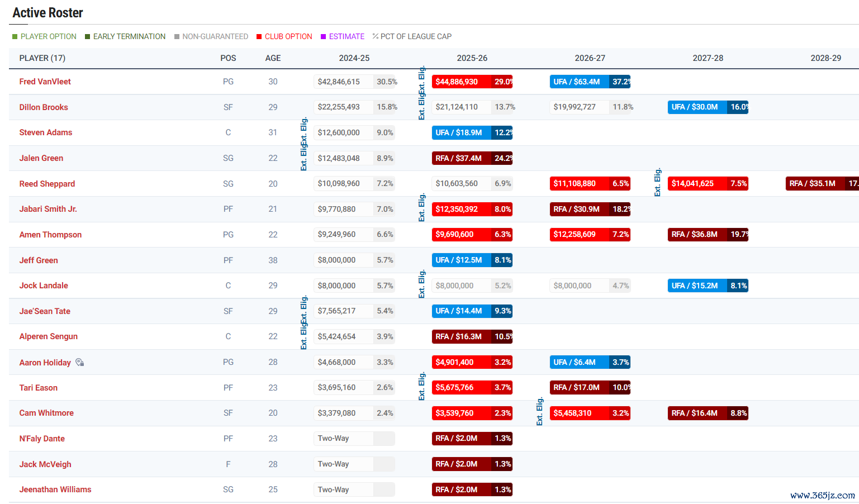Click N'Faly Dante's Two-Way cell
859x504 pixels.
(354, 439)
